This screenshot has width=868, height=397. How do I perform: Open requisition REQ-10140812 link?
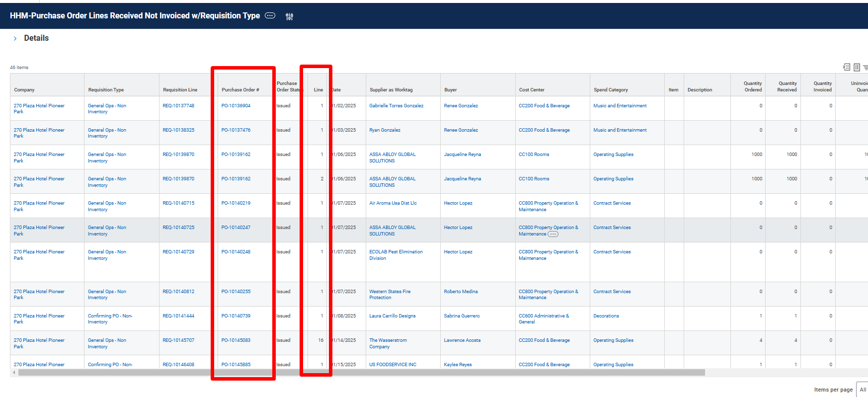[178, 292]
